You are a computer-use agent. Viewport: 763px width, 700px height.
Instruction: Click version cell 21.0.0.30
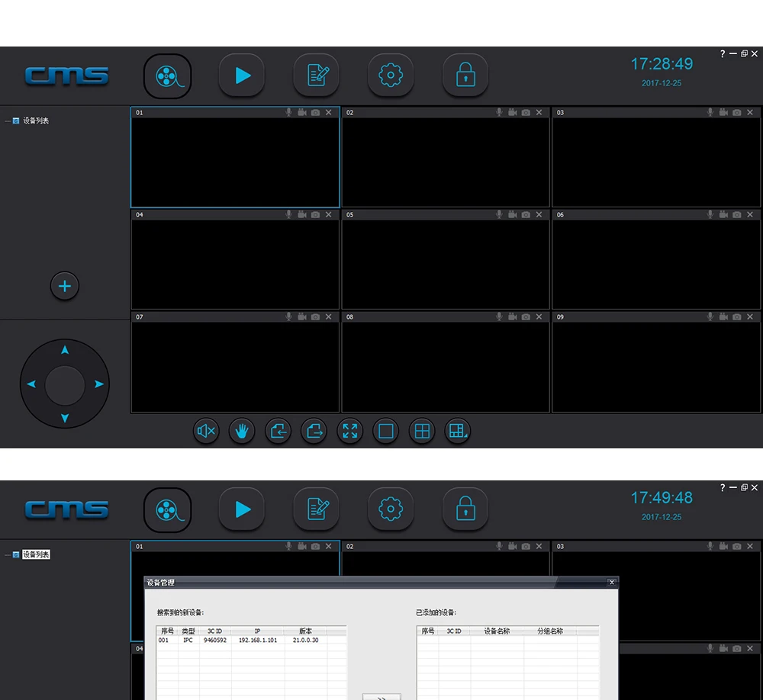tap(306, 641)
